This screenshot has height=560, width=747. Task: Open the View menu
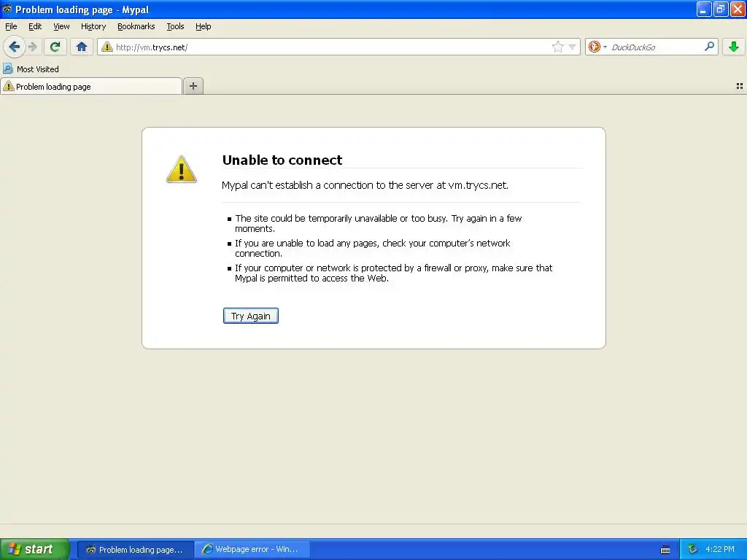61,26
